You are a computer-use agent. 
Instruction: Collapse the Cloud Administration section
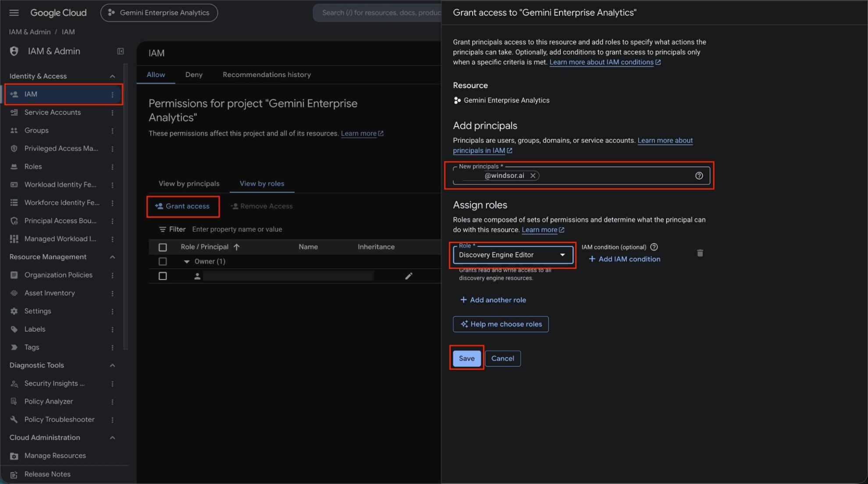pyautogui.click(x=112, y=438)
